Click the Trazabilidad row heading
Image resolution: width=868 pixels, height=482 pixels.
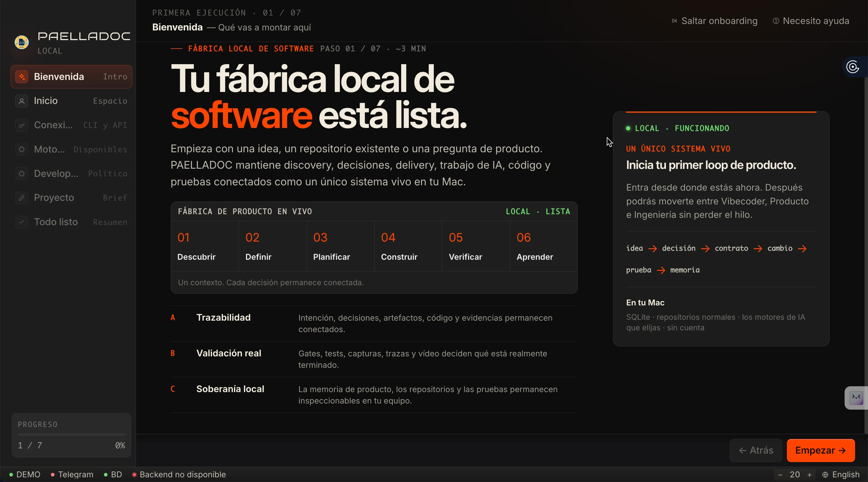223,318
